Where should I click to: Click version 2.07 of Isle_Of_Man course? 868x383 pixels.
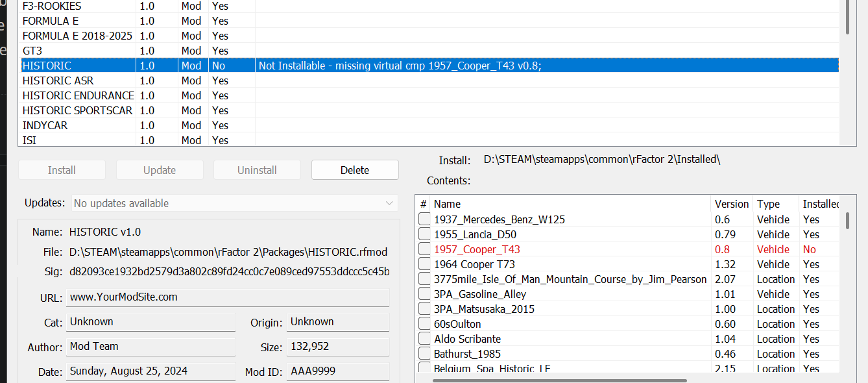pyautogui.click(x=725, y=279)
